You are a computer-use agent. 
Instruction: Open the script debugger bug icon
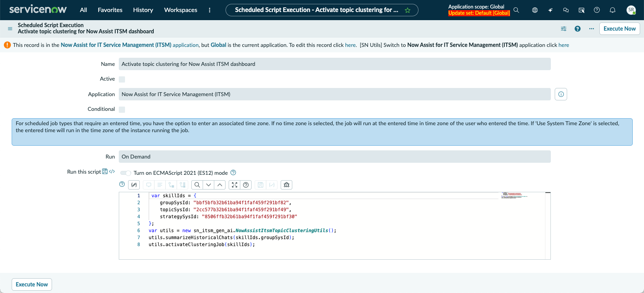pyautogui.click(x=286, y=185)
